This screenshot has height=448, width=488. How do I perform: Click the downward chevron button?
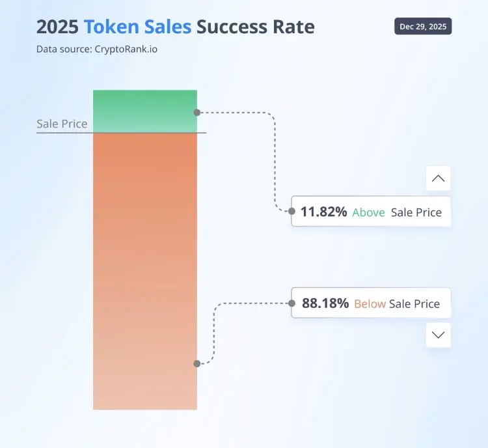pos(438,335)
